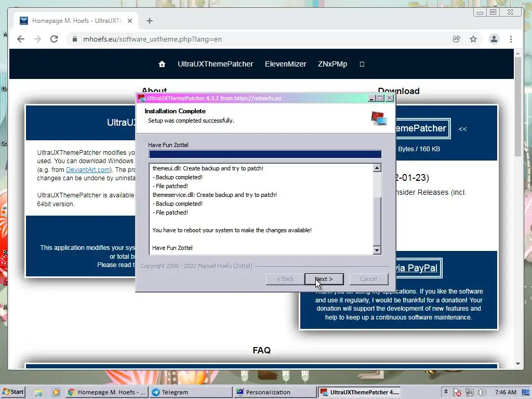Open ElevenMizer nav item

[x=285, y=64]
